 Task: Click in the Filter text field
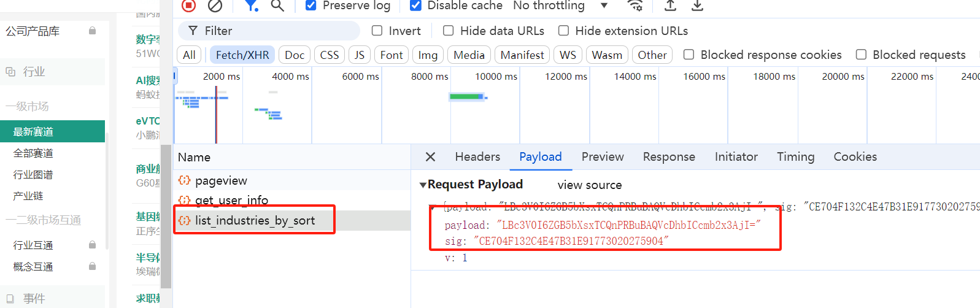click(276, 31)
